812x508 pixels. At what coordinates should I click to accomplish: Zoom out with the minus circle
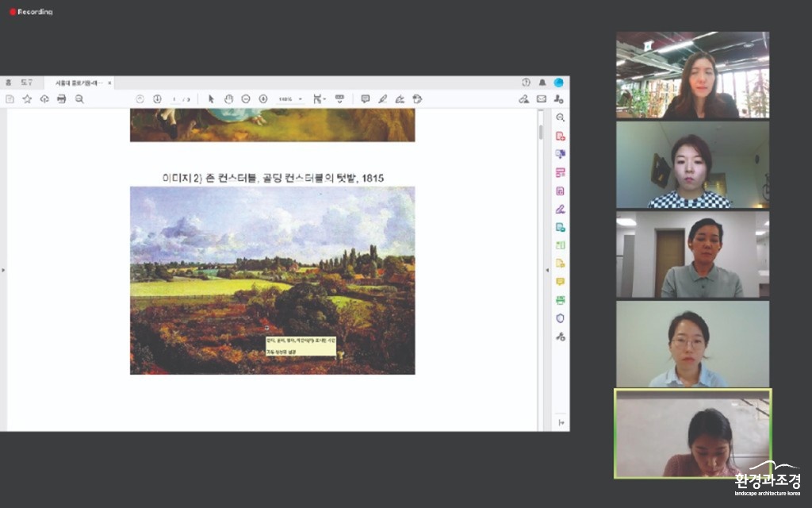[246, 99]
